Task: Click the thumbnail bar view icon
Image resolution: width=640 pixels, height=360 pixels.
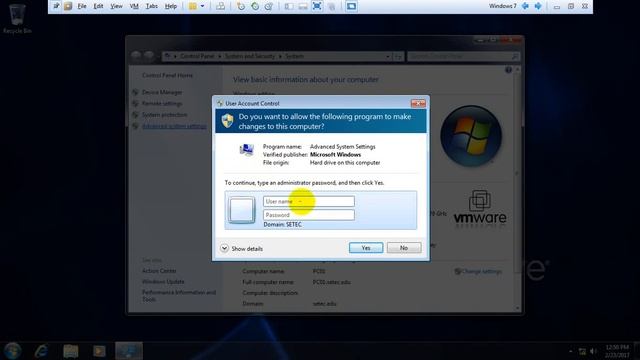Action: pos(303,6)
